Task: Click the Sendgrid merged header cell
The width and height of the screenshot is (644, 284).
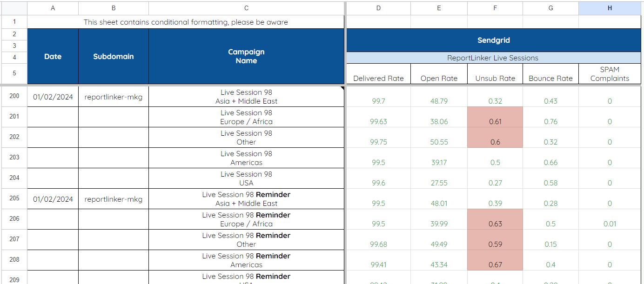Action: [x=494, y=40]
